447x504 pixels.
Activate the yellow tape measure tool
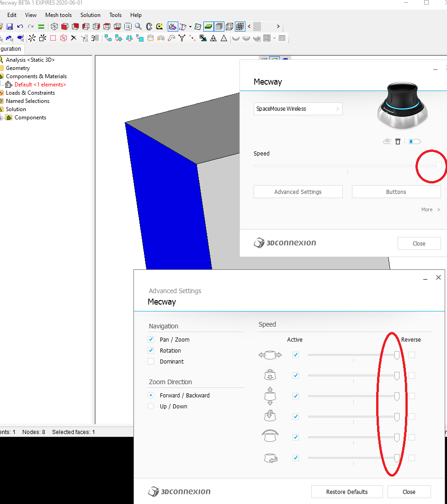pos(160,27)
